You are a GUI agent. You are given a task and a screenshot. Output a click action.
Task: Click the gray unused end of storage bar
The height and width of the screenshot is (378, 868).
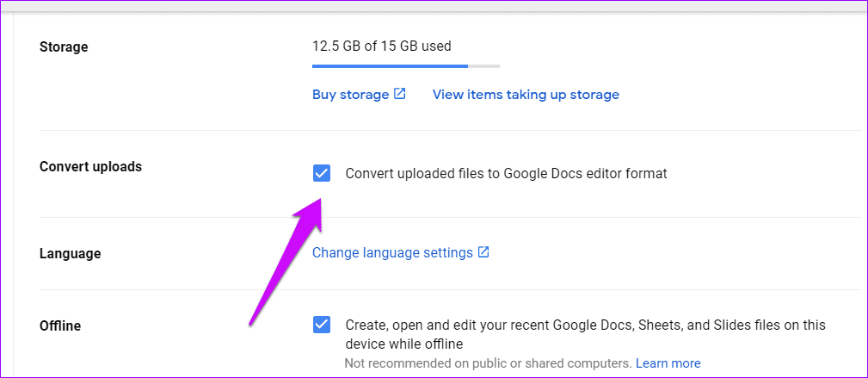coord(484,65)
